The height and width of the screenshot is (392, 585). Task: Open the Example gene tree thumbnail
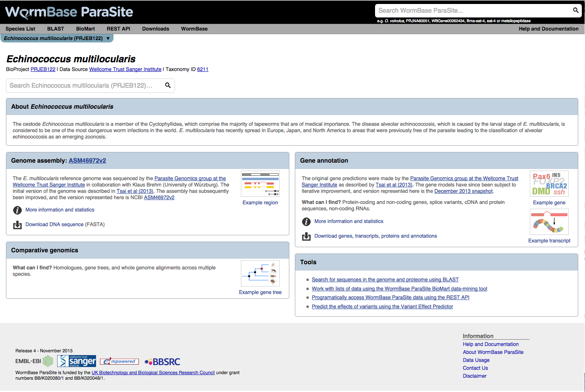click(x=260, y=273)
